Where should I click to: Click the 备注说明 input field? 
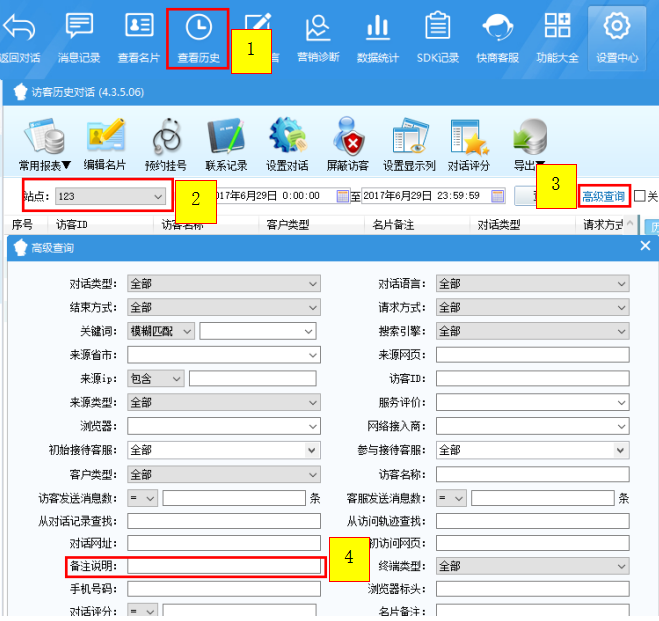tap(224, 567)
